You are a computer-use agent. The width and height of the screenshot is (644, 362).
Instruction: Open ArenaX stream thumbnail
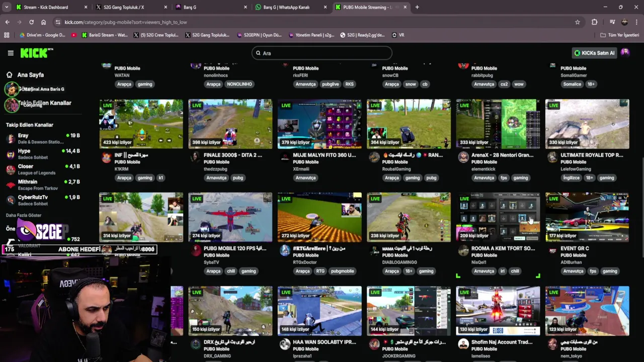[498, 124]
